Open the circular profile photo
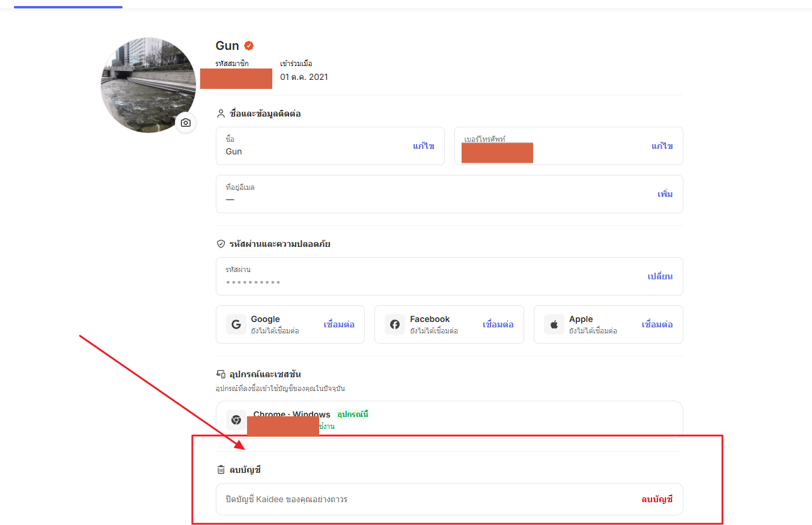Screen dimensions: 812x525 point(148,85)
